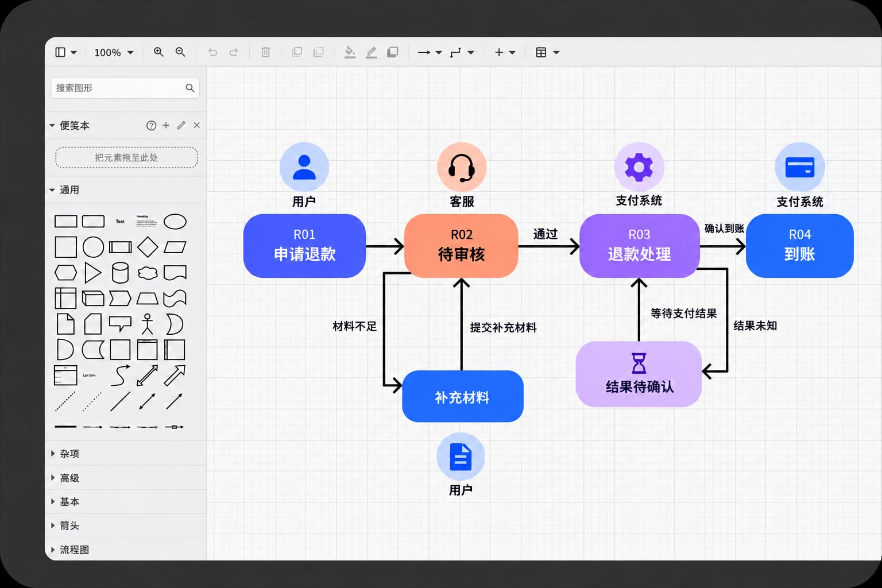Select the ellipse shape in palette
Screen dimensions: 882x588
[x=175, y=222]
